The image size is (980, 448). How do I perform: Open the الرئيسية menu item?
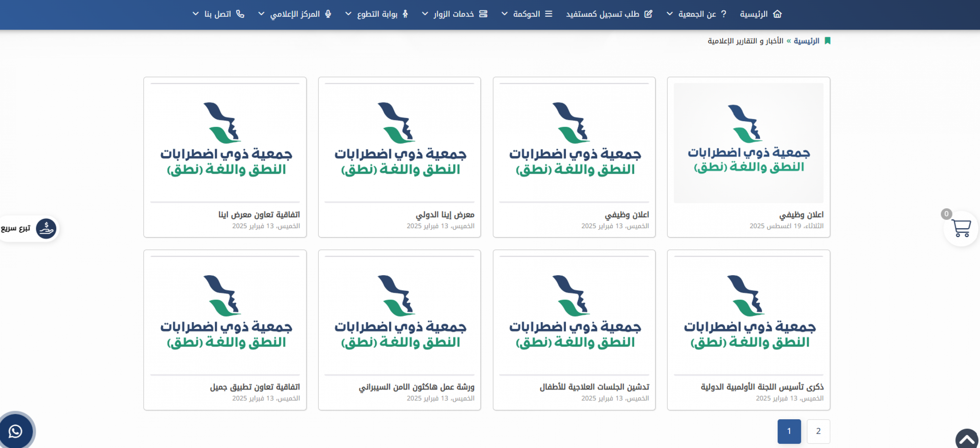754,14
